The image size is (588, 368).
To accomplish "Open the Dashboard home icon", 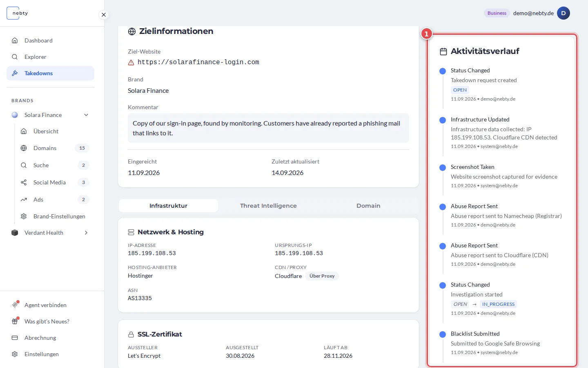I will coord(15,40).
